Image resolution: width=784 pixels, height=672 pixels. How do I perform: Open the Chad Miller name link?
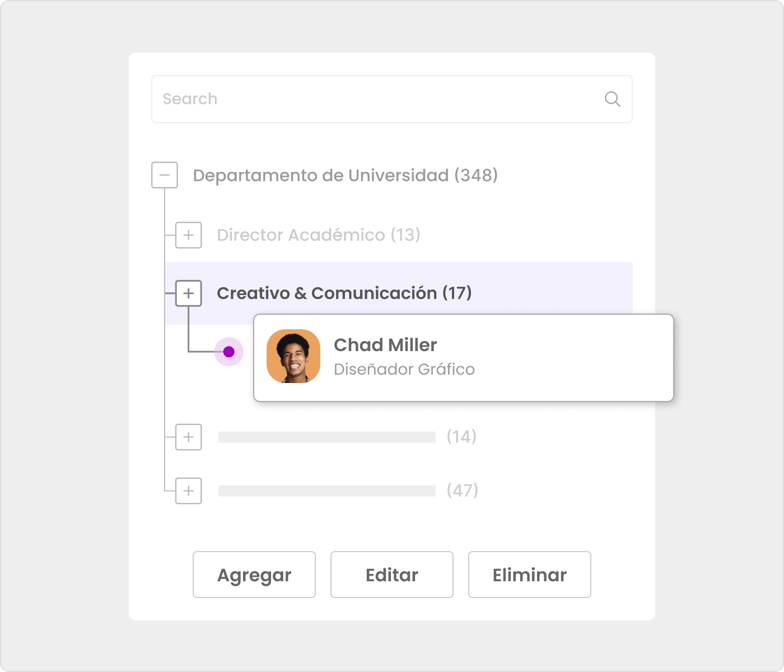tap(385, 345)
